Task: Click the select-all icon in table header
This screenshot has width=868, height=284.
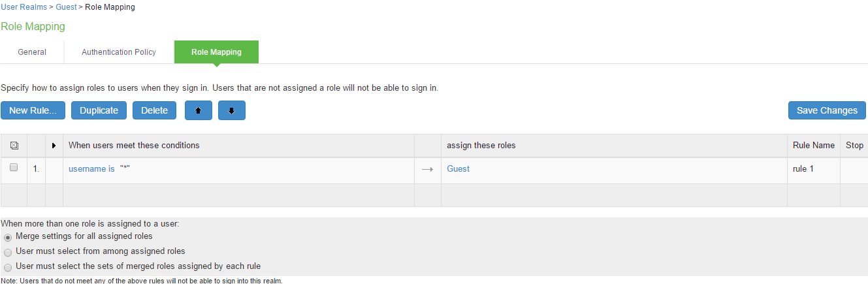Action: click(14, 146)
